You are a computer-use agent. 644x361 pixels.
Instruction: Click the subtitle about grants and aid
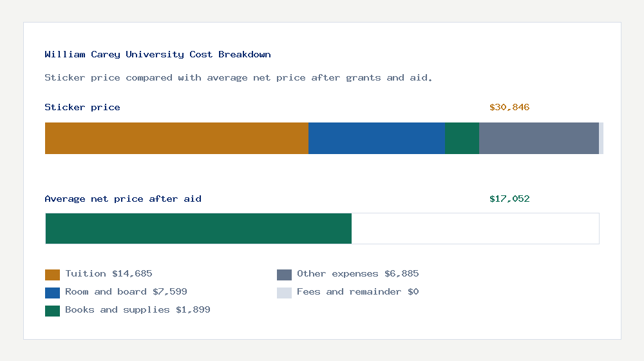(238, 78)
